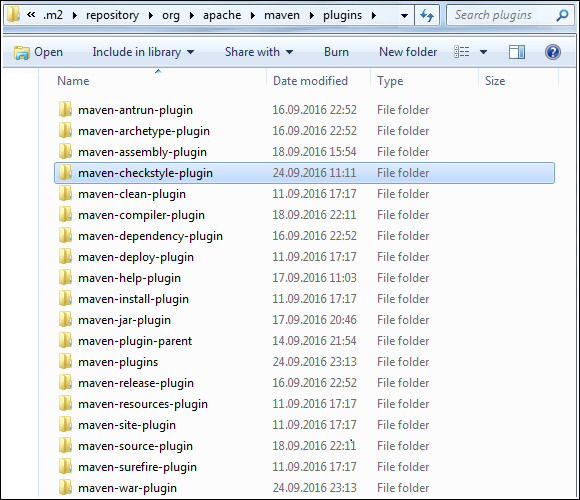580x500 pixels.
Task: Click the change view icon
Action: click(x=462, y=52)
